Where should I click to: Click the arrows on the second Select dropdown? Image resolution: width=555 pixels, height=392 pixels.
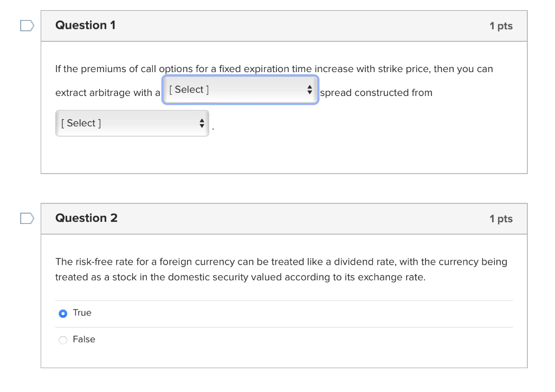tap(202, 124)
